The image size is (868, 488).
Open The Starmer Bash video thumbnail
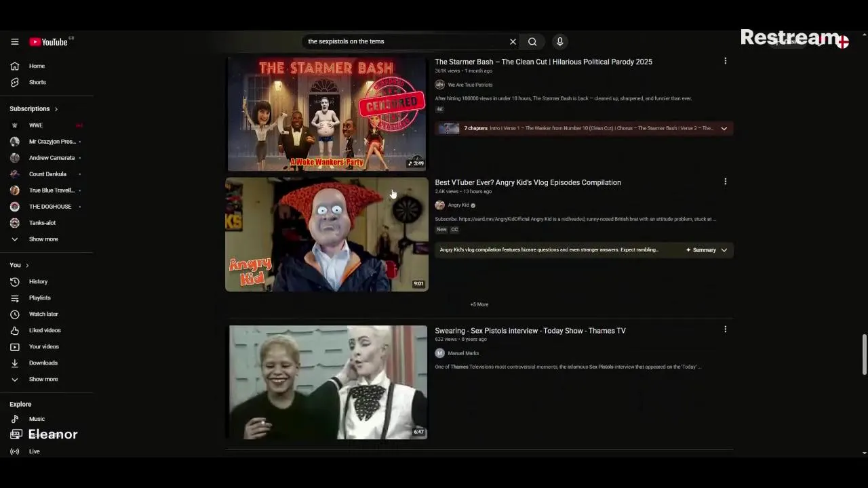coord(327,113)
